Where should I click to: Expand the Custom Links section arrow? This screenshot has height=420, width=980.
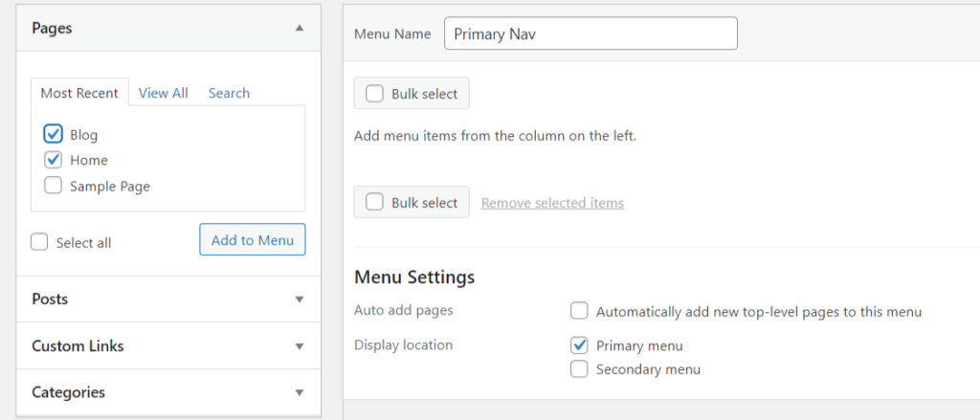300,346
